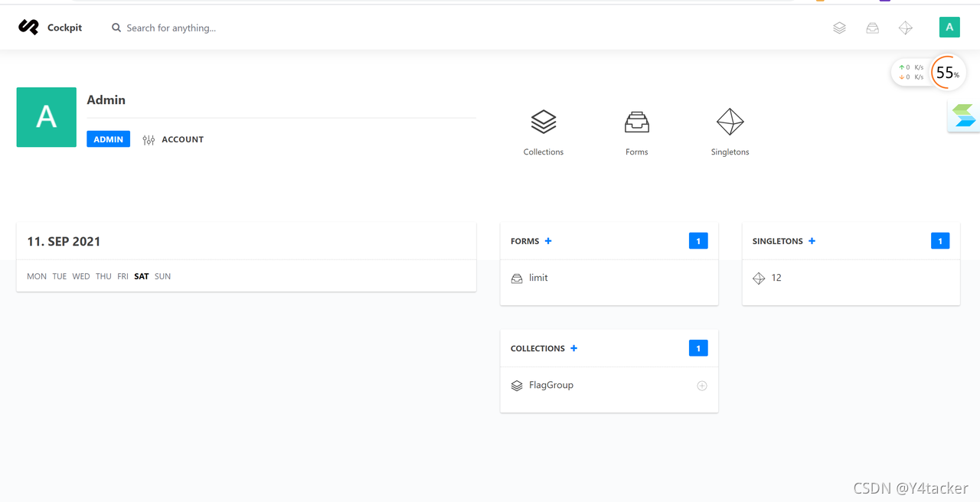Add a new form with the plus icon
The width and height of the screenshot is (980, 502).
[548, 241]
